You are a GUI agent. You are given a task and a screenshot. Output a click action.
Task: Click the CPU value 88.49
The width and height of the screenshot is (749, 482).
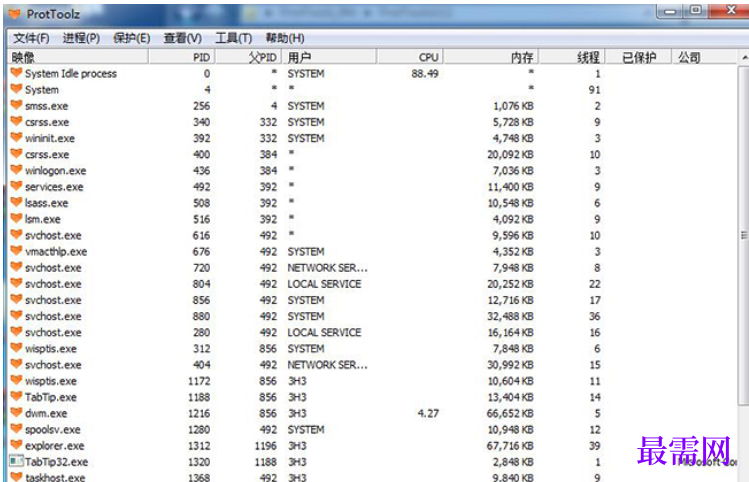(x=425, y=74)
